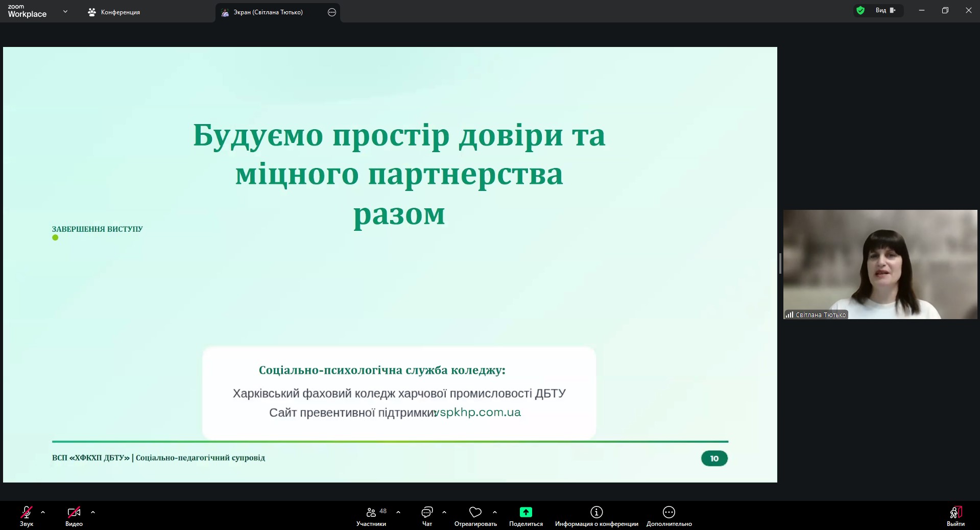Turn on camera with Видео icon
This screenshot has height=530, width=980.
[74, 512]
